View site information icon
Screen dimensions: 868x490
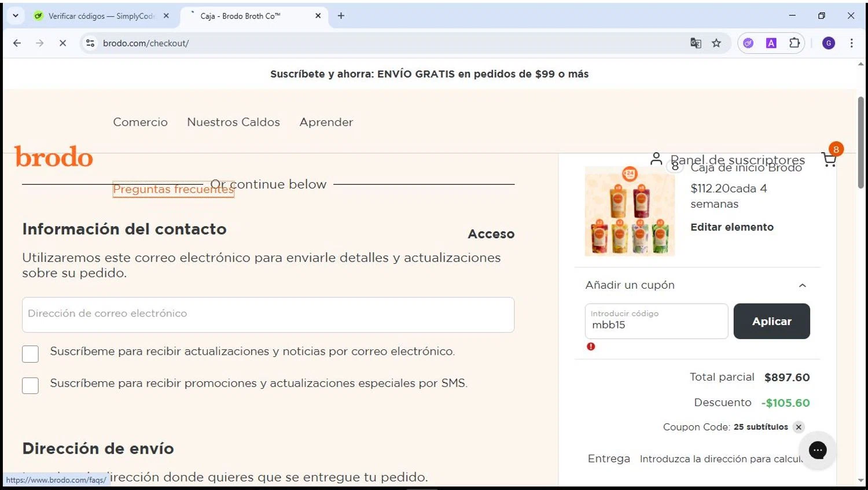(90, 43)
